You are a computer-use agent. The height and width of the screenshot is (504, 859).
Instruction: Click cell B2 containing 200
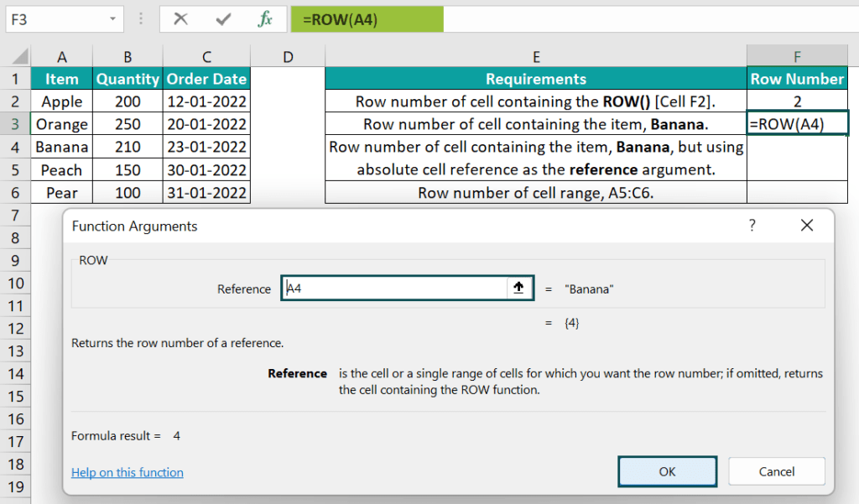[128, 101]
